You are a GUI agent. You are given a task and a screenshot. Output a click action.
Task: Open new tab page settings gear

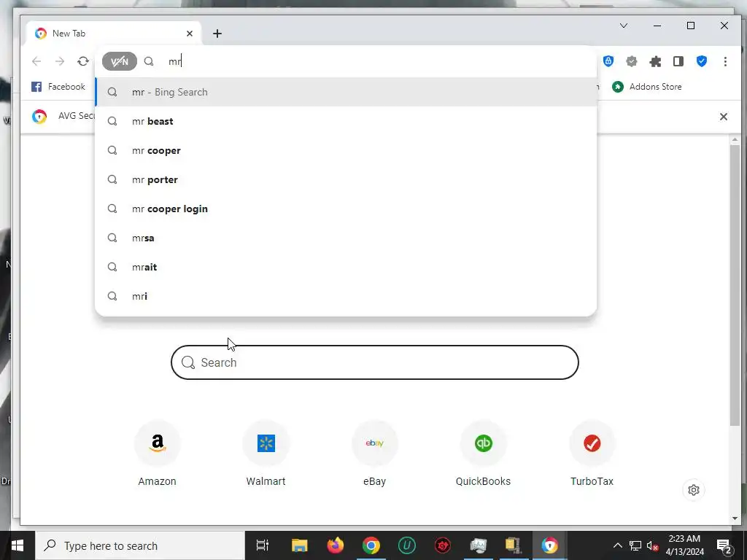694,490
